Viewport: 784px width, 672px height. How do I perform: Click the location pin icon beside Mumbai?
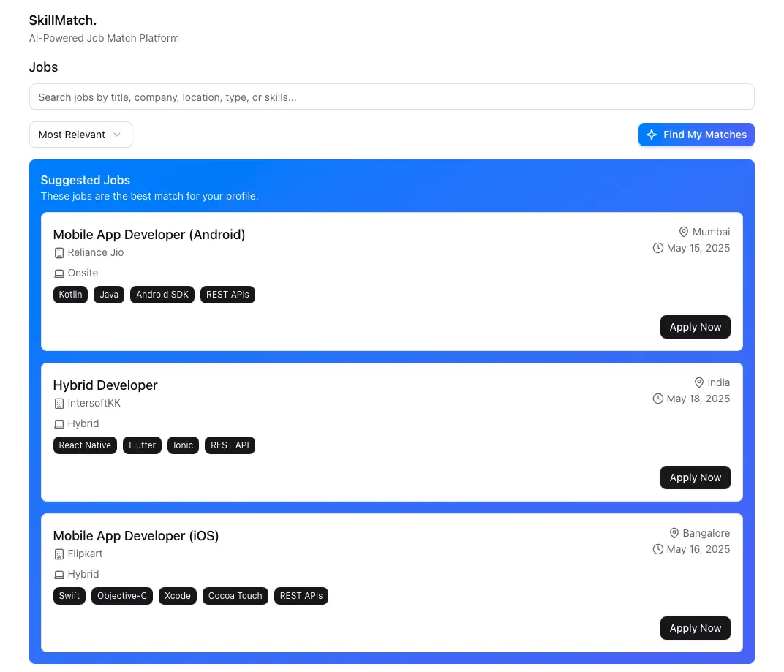[x=684, y=232]
